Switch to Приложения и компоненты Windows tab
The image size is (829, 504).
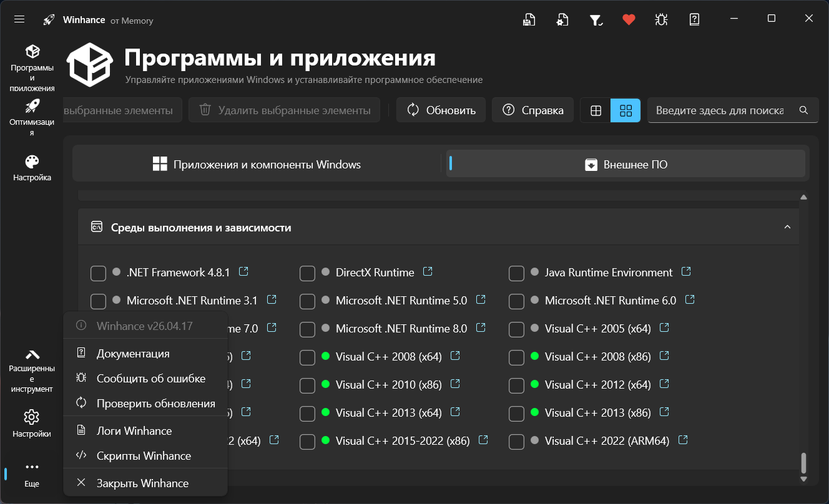(x=257, y=165)
